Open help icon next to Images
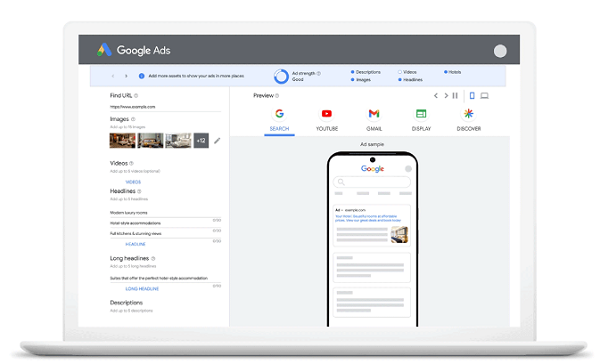This screenshot has height=364, width=600. [133, 119]
